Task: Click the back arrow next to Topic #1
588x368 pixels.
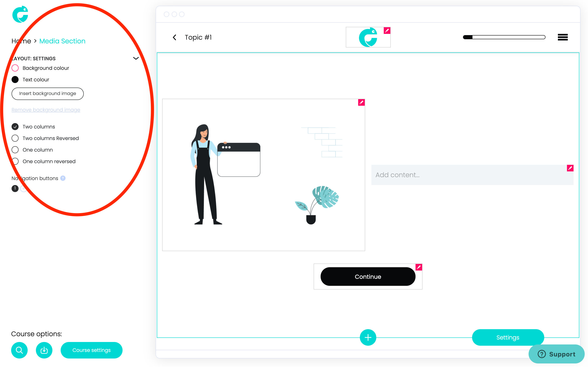Action: 174,37
